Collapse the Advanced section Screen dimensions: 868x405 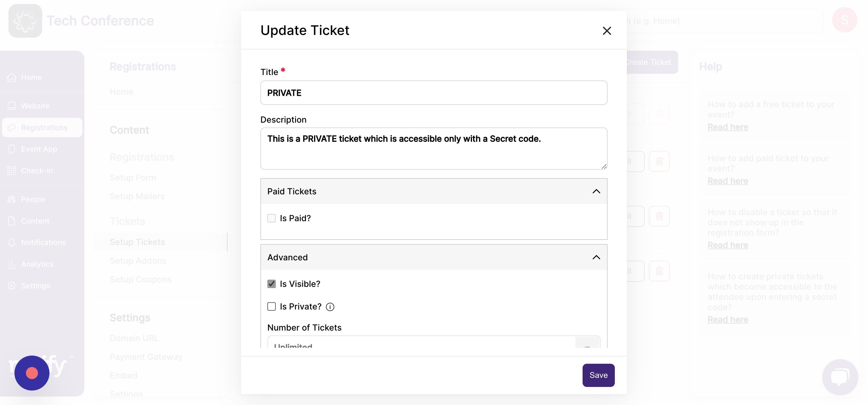click(596, 257)
